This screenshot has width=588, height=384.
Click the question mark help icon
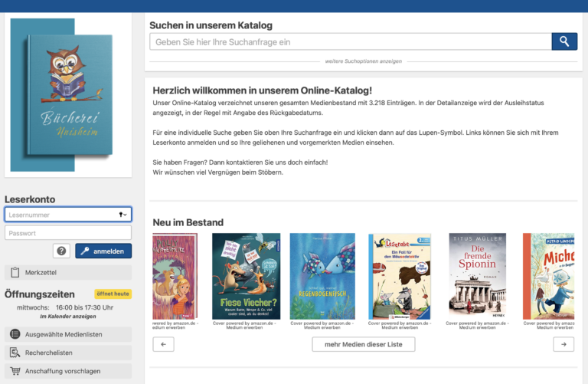(62, 251)
